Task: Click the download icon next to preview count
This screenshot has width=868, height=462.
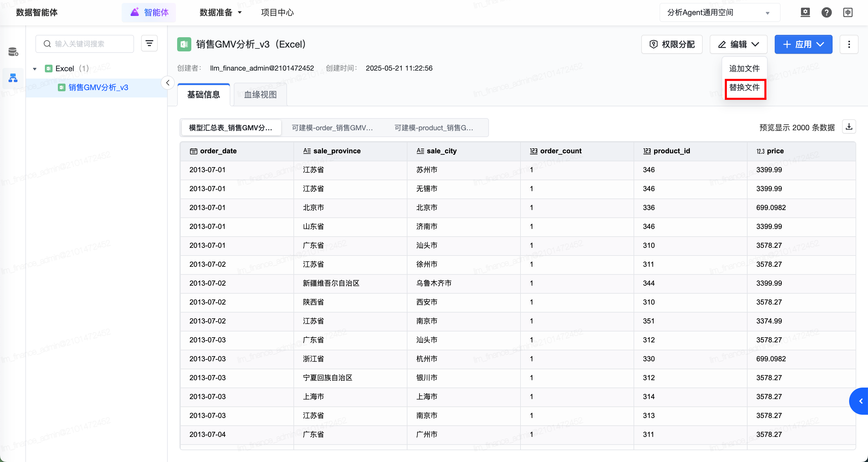Action: point(849,127)
